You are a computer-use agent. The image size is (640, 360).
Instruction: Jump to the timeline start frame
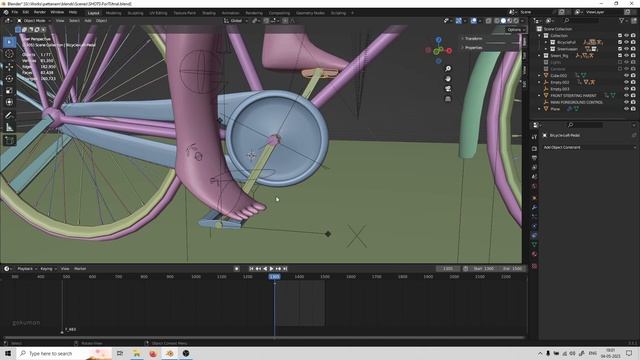tap(251, 269)
